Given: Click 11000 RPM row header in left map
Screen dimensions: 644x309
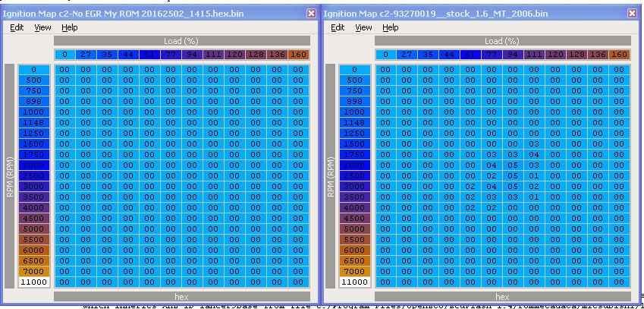Looking at the screenshot, I should click(x=34, y=282).
